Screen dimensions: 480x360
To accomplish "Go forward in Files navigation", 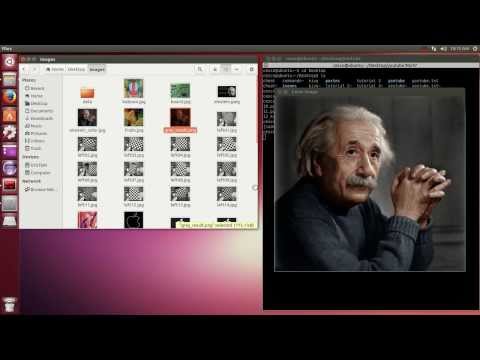I will point(34,69).
